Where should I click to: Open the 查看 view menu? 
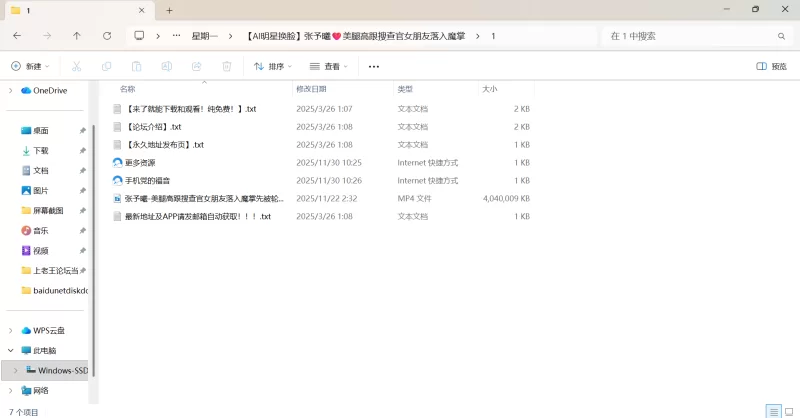(329, 67)
